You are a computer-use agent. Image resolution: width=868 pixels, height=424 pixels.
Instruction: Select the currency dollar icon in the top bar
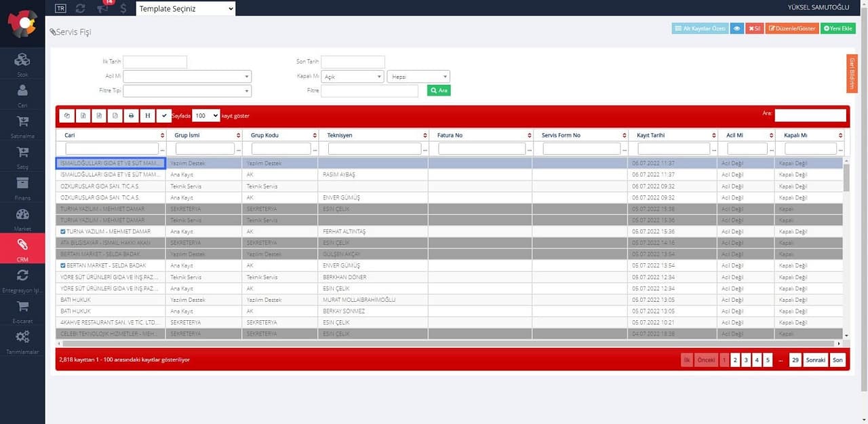pos(122,8)
